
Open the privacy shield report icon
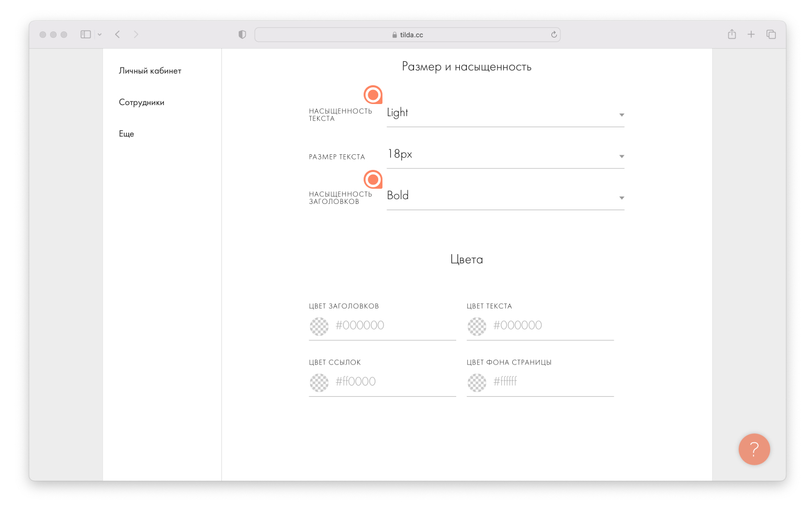pyautogui.click(x=242, y=35)
